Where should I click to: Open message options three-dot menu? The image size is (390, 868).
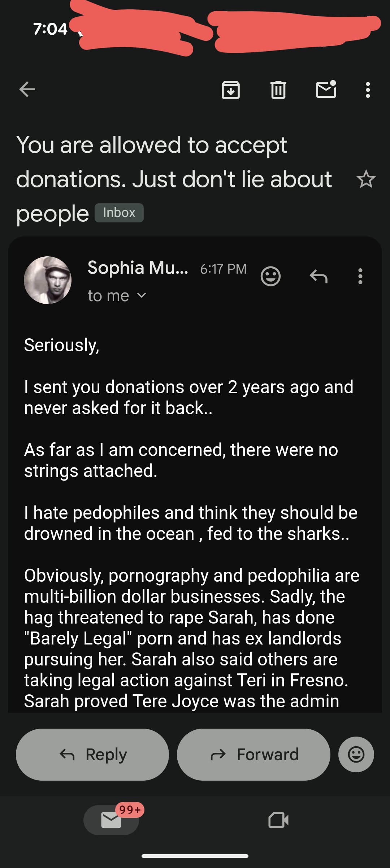tap(360, 277)
